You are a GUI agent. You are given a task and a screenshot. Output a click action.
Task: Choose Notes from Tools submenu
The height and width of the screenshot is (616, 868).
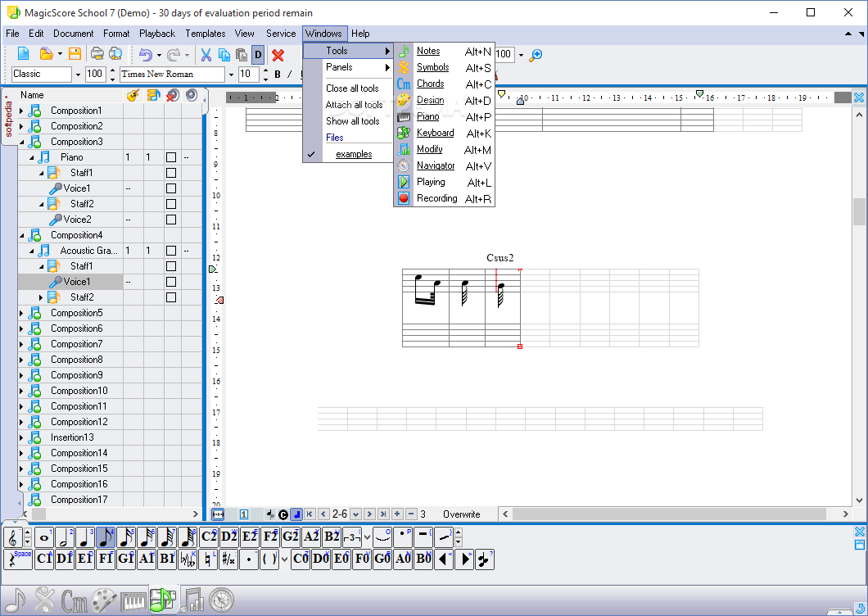444,51
